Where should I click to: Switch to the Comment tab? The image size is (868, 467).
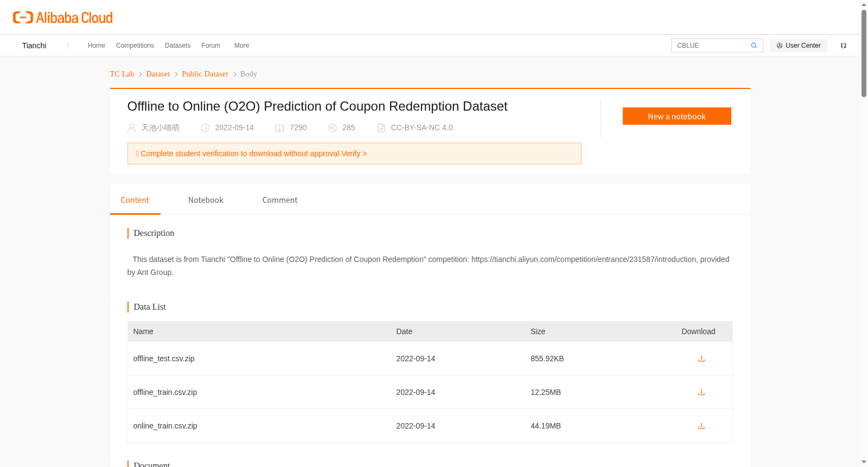[x=280, y=200]
